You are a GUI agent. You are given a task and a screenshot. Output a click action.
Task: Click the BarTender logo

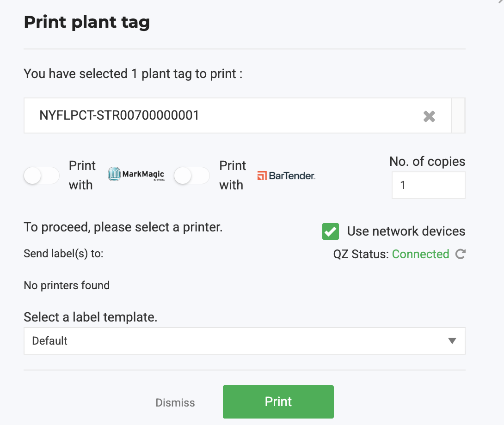click(286, 176)
